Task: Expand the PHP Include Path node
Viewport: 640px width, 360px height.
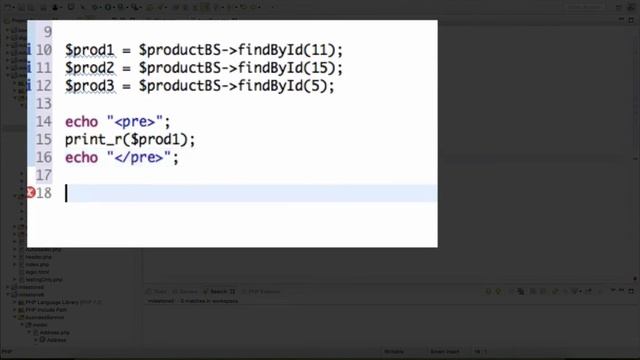Action: click(x=15, y=310)
